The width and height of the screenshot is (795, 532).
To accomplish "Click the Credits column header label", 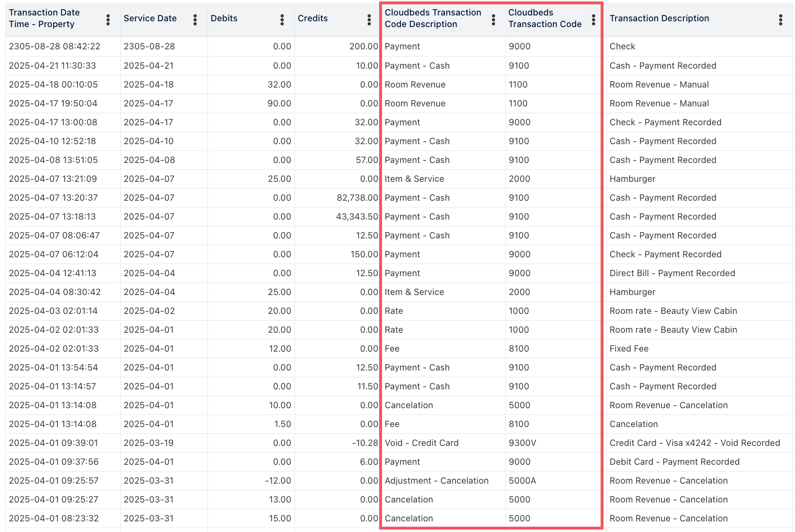I will [x=312, y=18].
